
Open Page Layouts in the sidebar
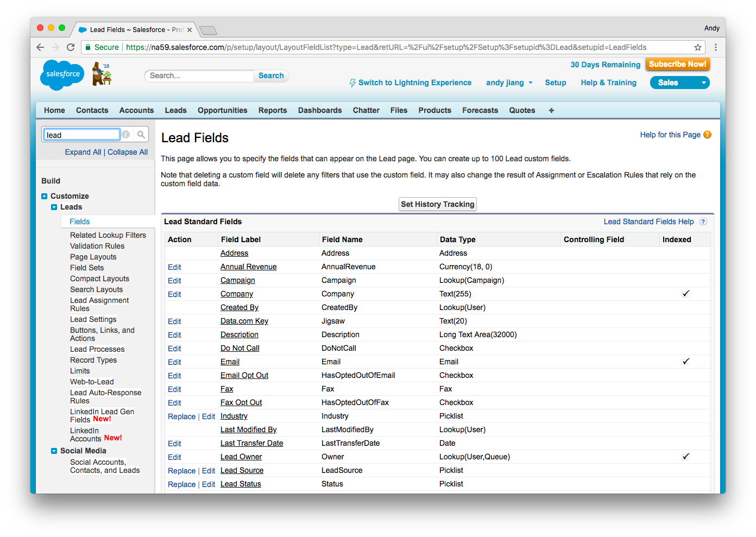click(93, 257)
